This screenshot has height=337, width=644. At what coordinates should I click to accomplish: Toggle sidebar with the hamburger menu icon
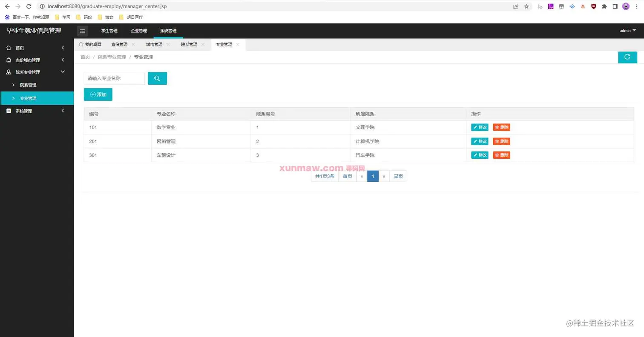83,31
